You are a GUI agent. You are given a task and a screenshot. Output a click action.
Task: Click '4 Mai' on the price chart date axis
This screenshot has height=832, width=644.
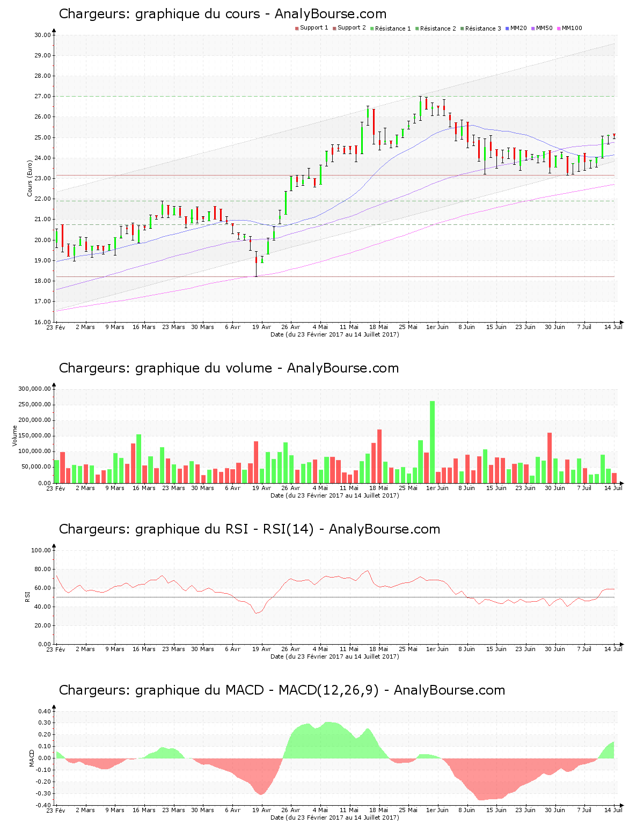(320, 327)
